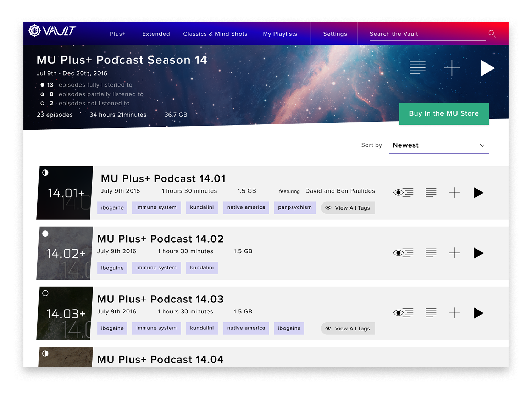Open My Playlists
The image size is (532, 395).
[x=280, y=34]
